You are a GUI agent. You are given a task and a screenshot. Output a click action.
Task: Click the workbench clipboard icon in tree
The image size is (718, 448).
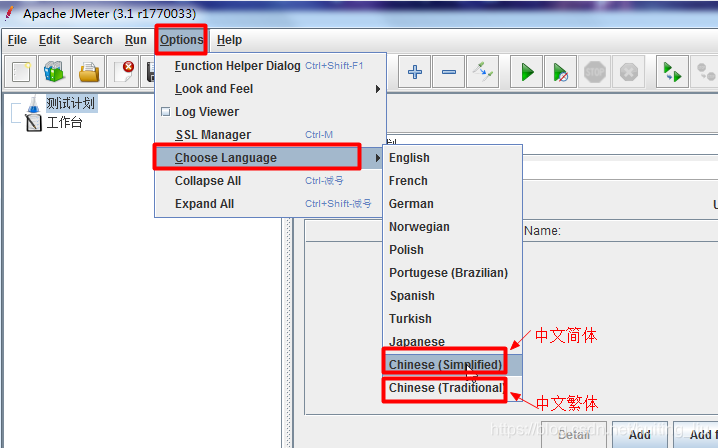[x=33, y=123]
